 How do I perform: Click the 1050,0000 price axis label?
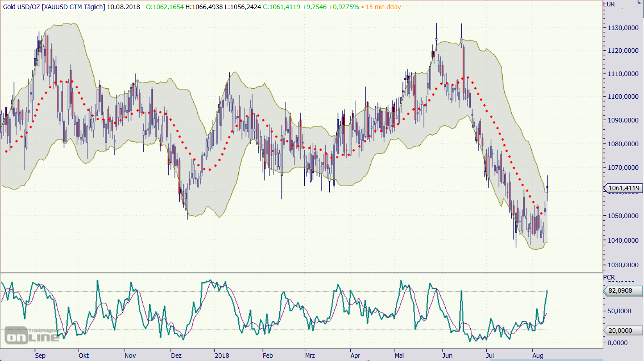point(623,215)
